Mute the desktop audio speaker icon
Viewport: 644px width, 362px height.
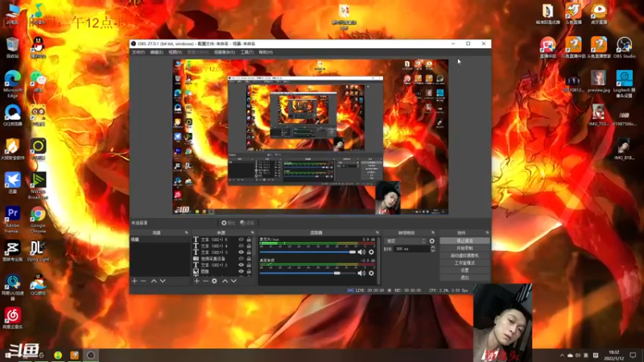click(x=361, y=273)
